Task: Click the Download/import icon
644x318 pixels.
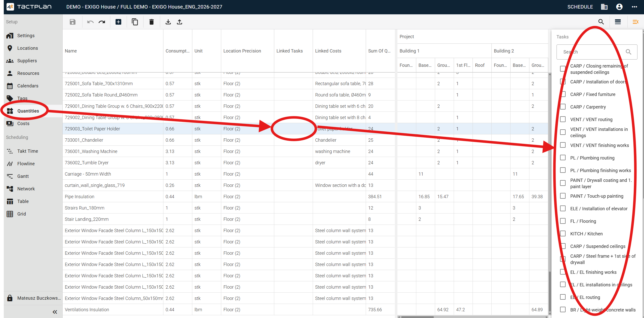Action: (168, 22)
